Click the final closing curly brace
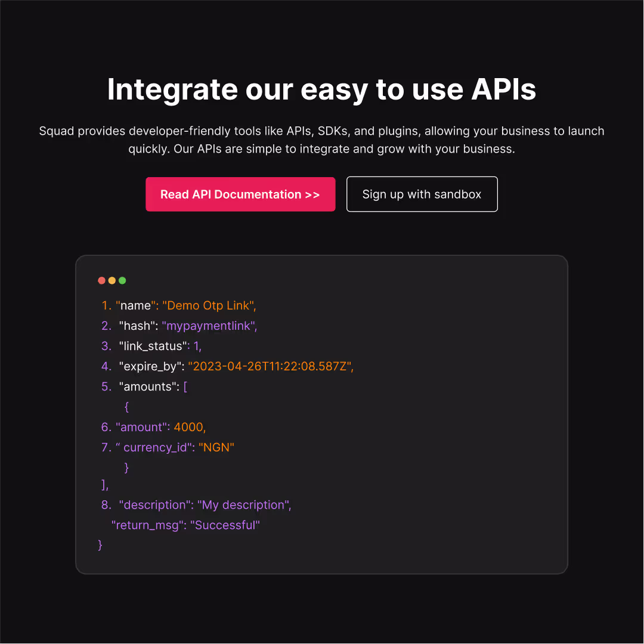 tap(100, 545)
